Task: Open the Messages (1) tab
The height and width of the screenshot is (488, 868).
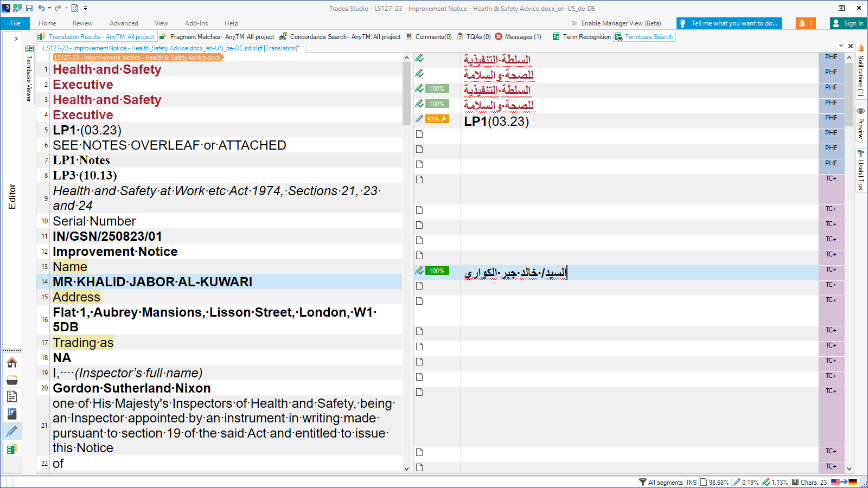Action: pyautogui.click(x=518, y=37)
